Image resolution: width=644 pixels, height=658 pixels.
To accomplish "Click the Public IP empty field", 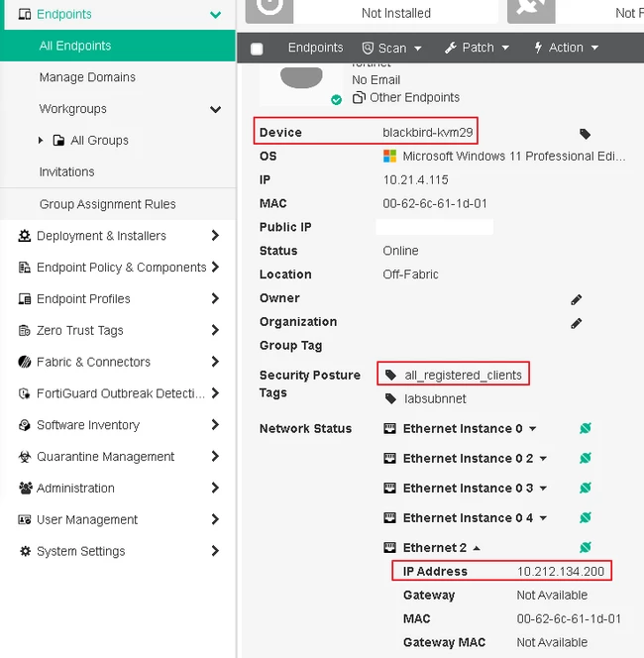I will click(x=435, y=227).
